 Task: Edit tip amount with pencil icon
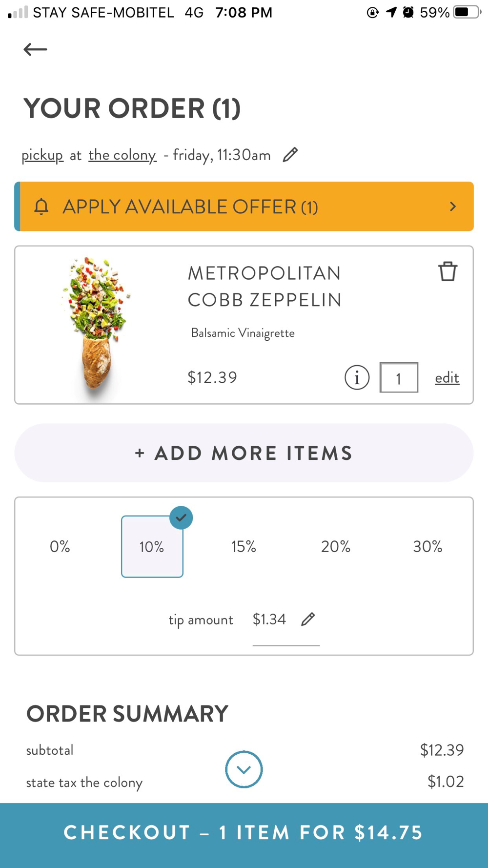point(308,619)
